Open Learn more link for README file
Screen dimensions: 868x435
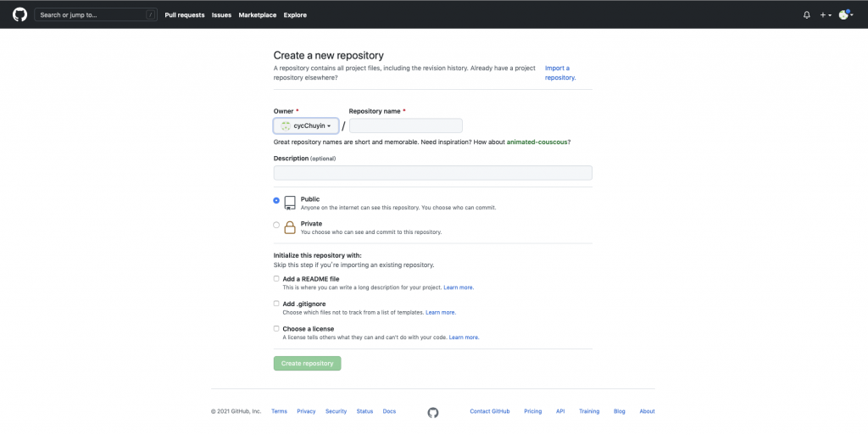[x=459, y=287]
